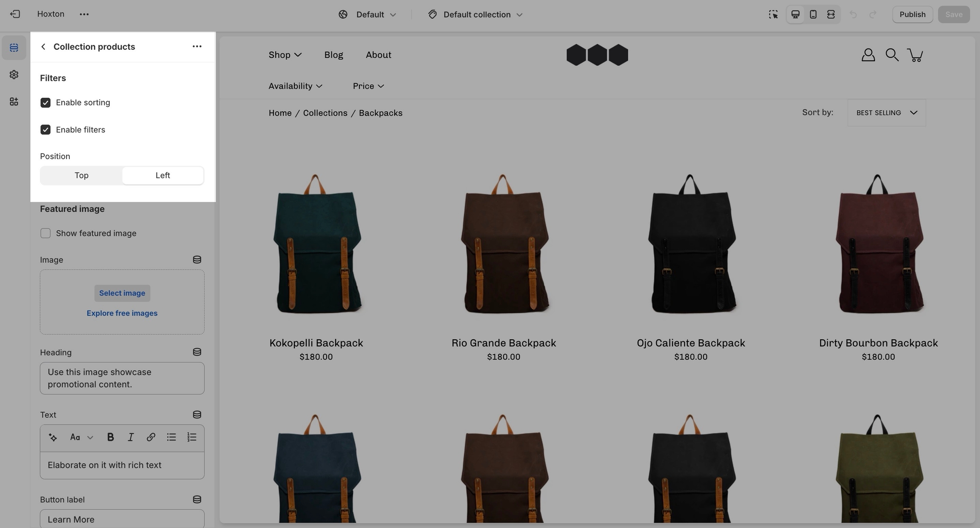This screenshot has height=528, width=980.
Task: Open the Best Selling sort dropdown
Action: tap(886, 113)
